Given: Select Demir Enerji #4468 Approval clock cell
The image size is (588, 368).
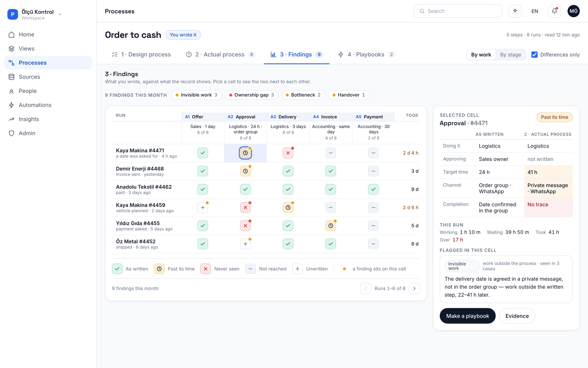Looking at the screenshot, I should pos(245,171).
